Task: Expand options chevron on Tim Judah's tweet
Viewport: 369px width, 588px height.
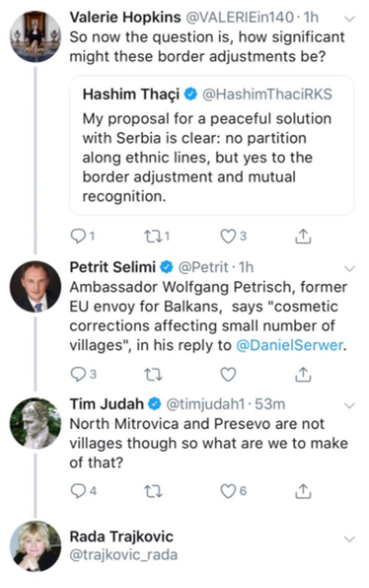Action: pyautogui.click(x=349, y=405)
